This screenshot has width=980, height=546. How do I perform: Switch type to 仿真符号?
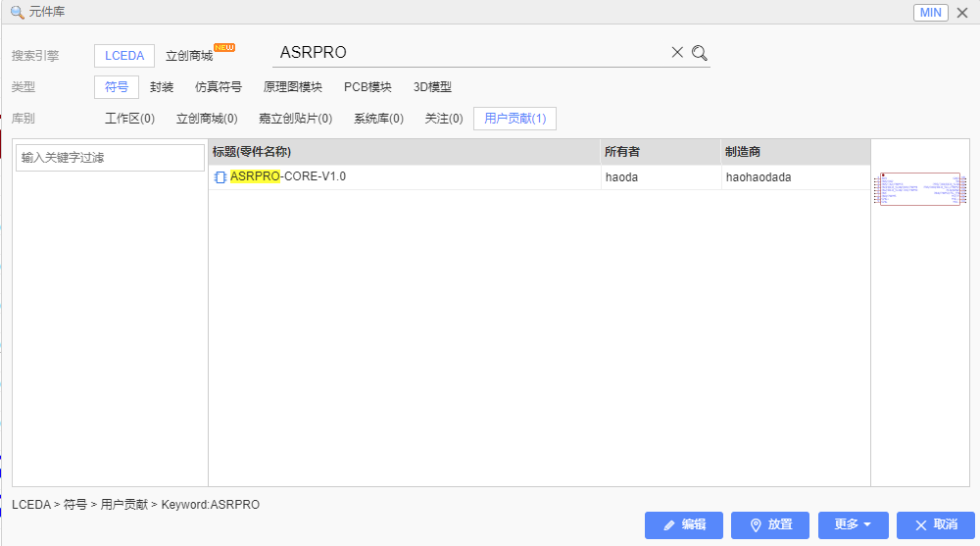point(219,87)
